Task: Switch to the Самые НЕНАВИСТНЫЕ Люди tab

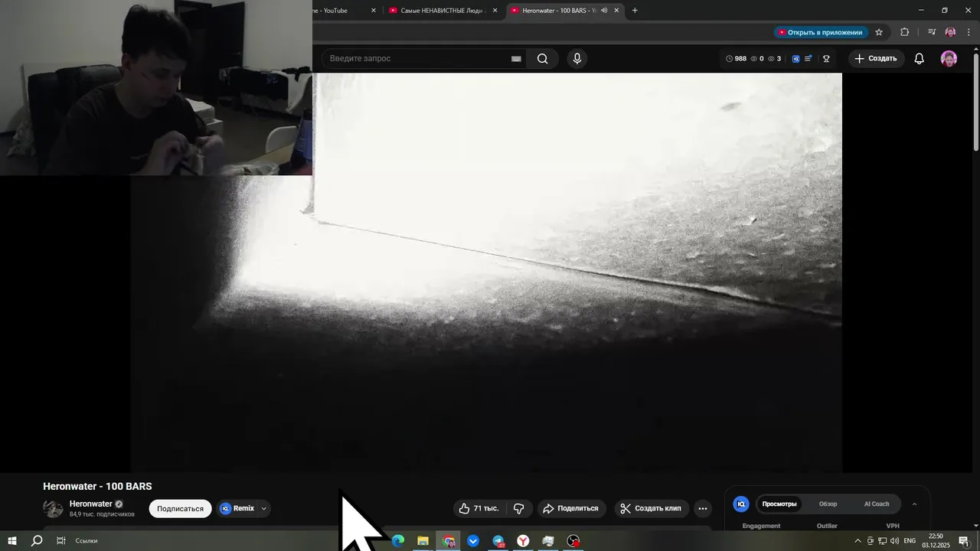Action: [441, 11]
